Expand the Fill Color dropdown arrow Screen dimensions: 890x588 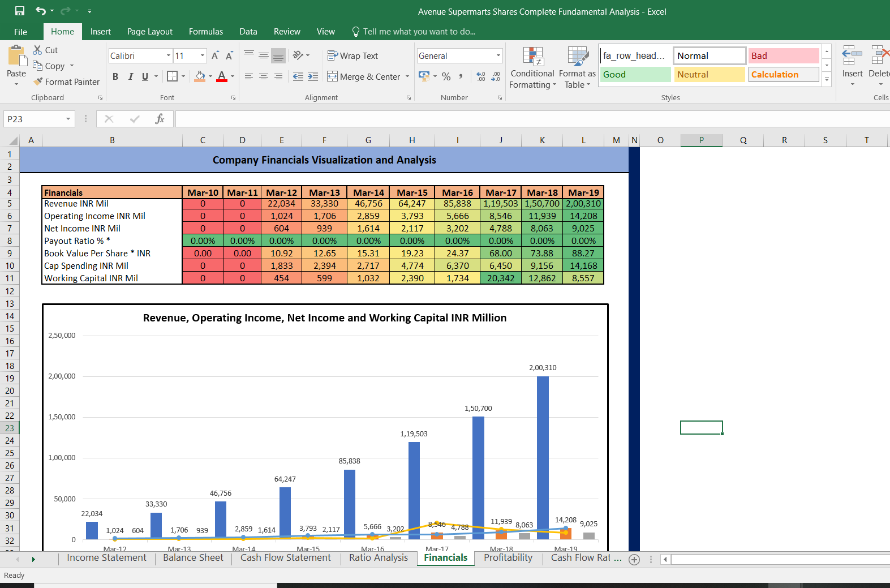click(x=210, y=76)
